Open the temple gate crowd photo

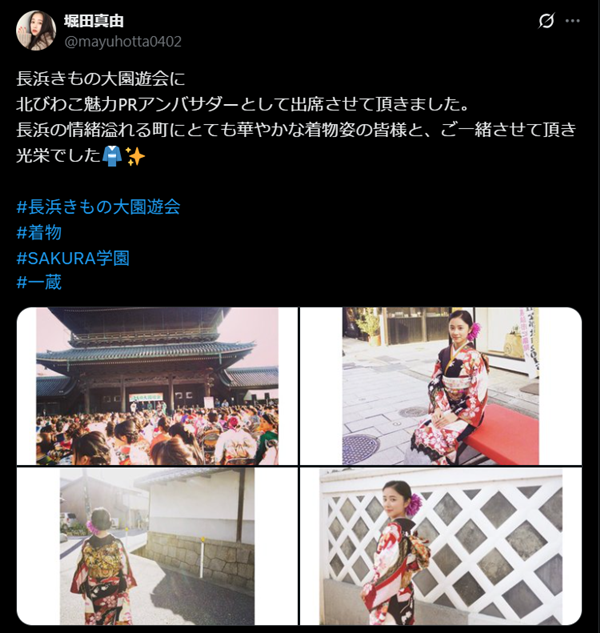tap(157, 386)
